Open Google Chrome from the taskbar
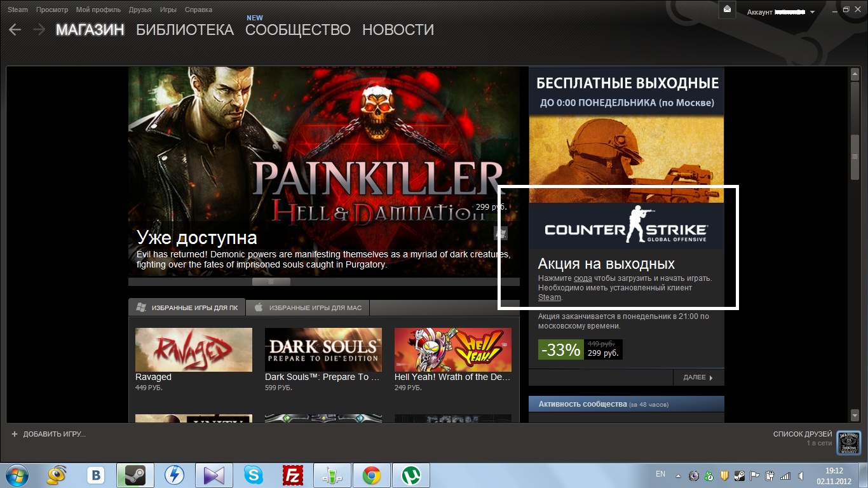Screen dimensions: 868x488 click(x=372, y=475)
